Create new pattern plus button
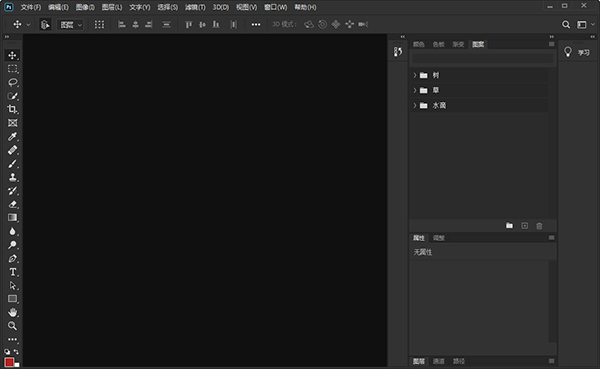The height and width of the screenshot is (369, 600). [x=525, y=225]
